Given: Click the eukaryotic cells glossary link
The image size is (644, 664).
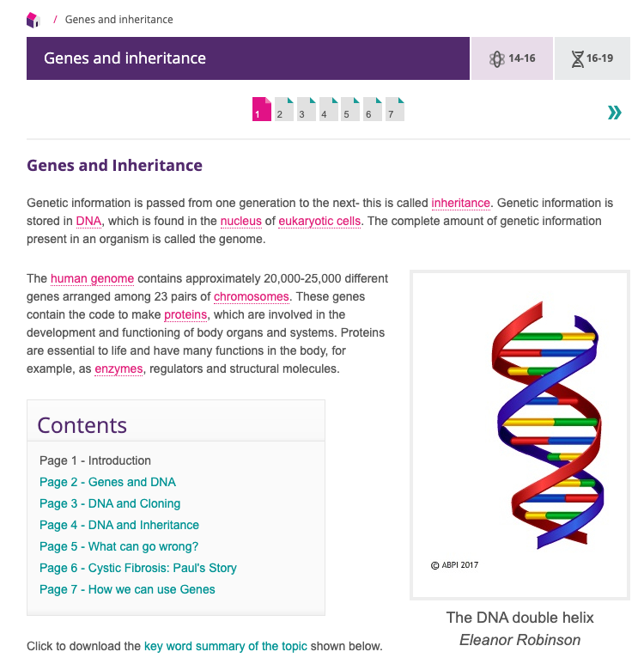Looking at the screenshot, I should click(320, 222).
